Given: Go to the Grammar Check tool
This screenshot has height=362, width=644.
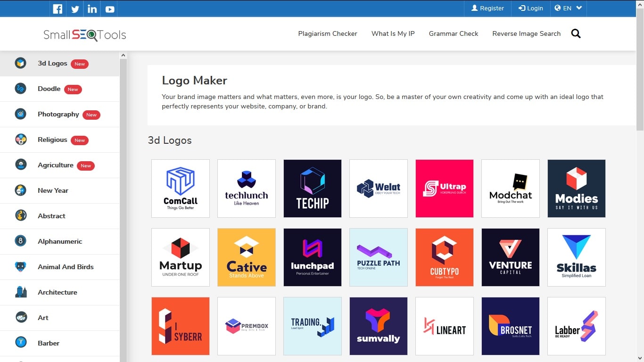Looking at the screenshot, I should pyautogui.click(x=454, y=33).
